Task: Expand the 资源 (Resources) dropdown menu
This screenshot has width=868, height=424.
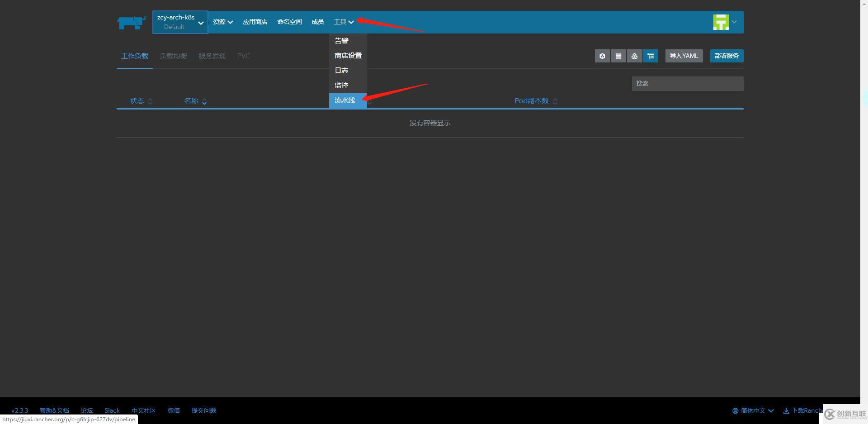Action: 222,21
